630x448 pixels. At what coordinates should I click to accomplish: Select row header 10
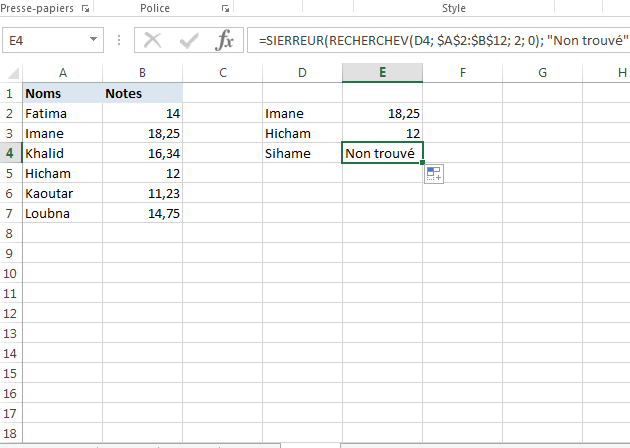11,273
